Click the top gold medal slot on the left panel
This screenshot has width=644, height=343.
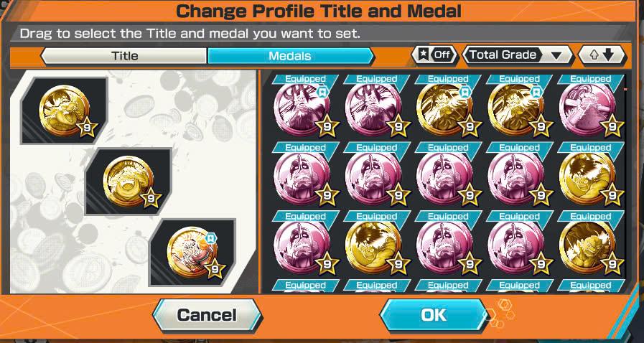[65, 111]
